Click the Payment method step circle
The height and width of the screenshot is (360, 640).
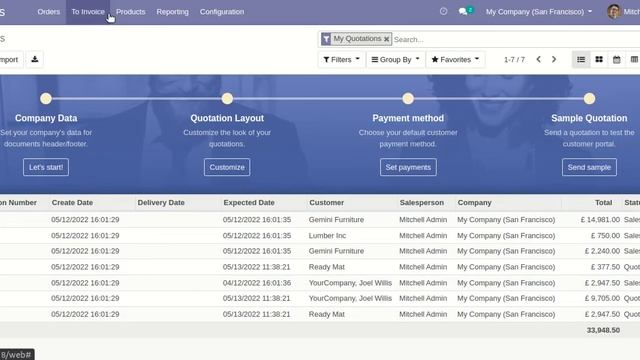408,98
